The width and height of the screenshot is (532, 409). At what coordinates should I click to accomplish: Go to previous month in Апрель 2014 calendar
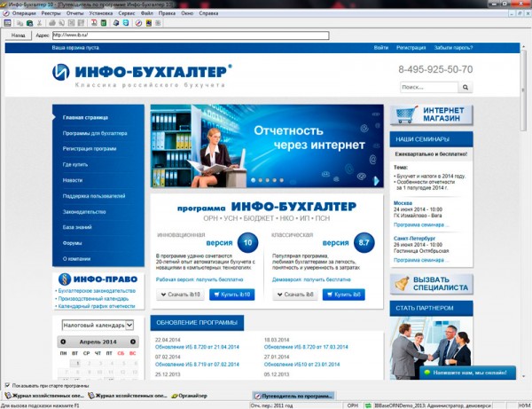pyautogui.click(x=63, y=342)
